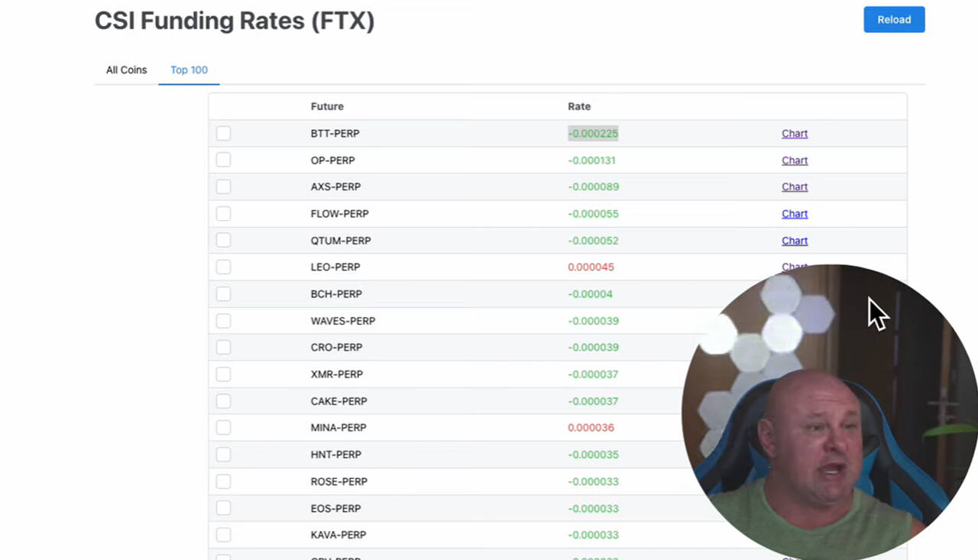Open the QTUM-PERP Chart link
Viewport: 978px width, 560px height.
point(794,241)
